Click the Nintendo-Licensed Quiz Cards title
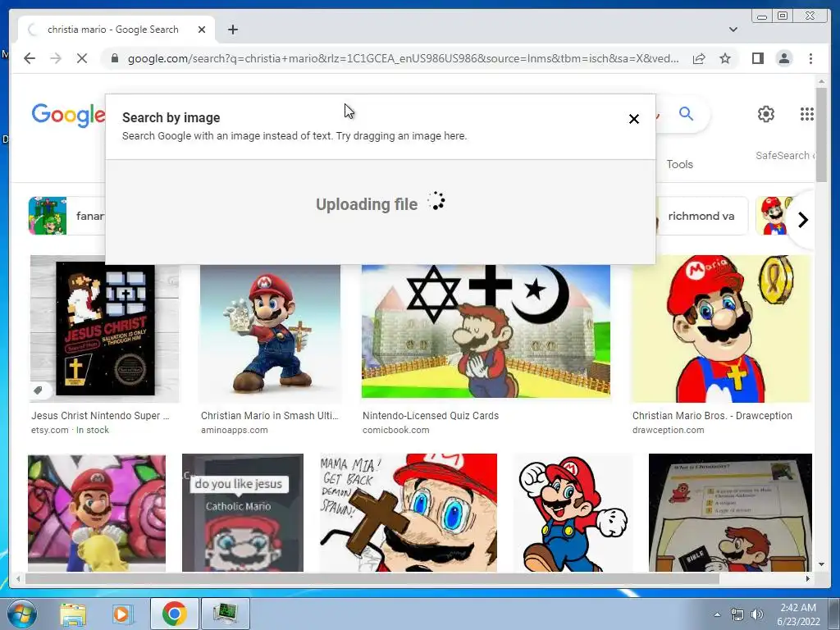This screenshot has height=630, width=840. pyautogui.click(x=430, y=416)
